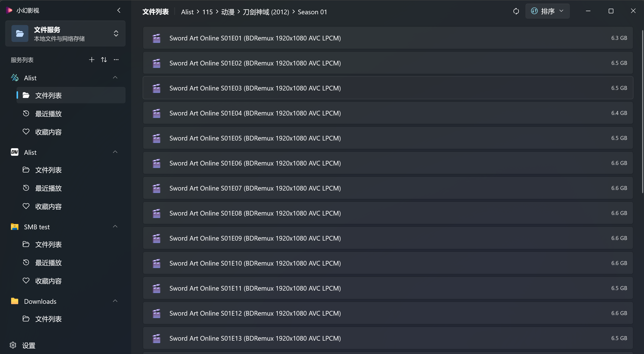Click the video icon for Sword Art Online S01E09

tap(157, 238)
